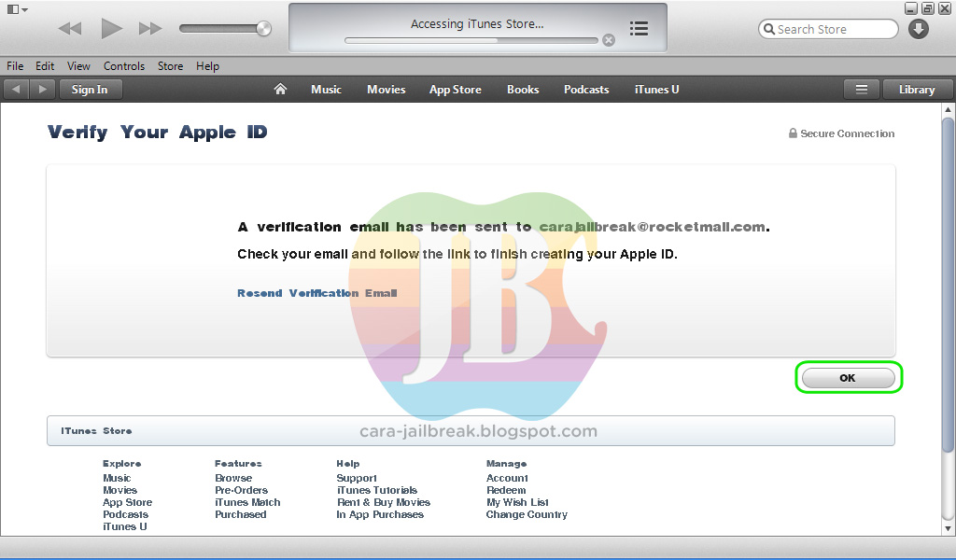
Task: Open Podcasts under Explore
Action: click(x=126, y=514)
